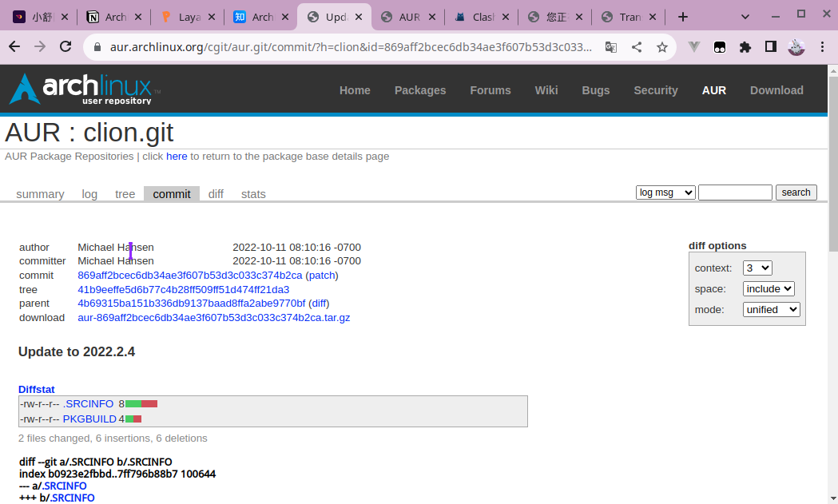Switch to the tree tab
This screenshot has width=838, height=504.
[125, 194]
